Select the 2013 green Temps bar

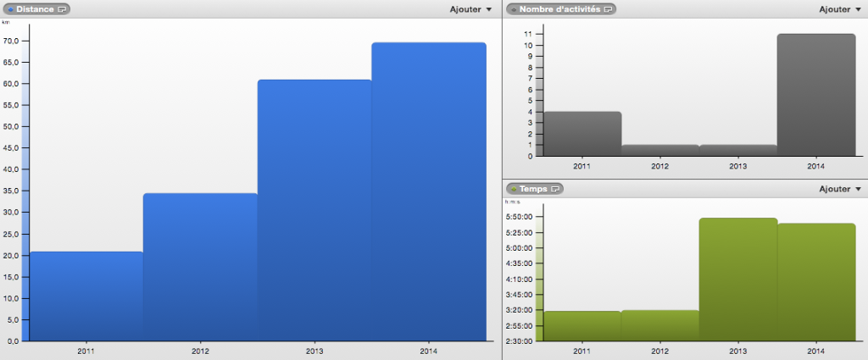coord(738,280)
